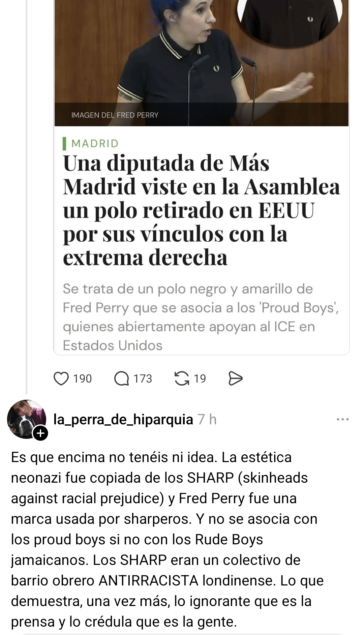Share the post with the send icon

(235, 379)
